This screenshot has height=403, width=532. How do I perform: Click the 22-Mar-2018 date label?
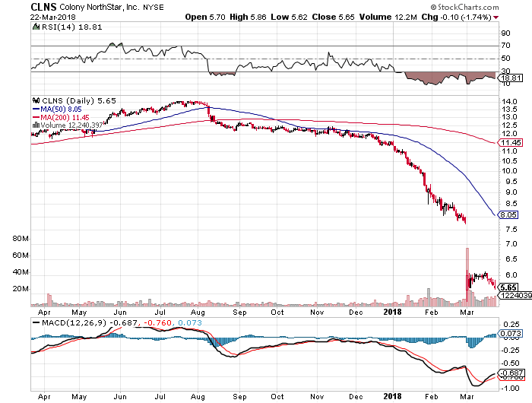53,17
